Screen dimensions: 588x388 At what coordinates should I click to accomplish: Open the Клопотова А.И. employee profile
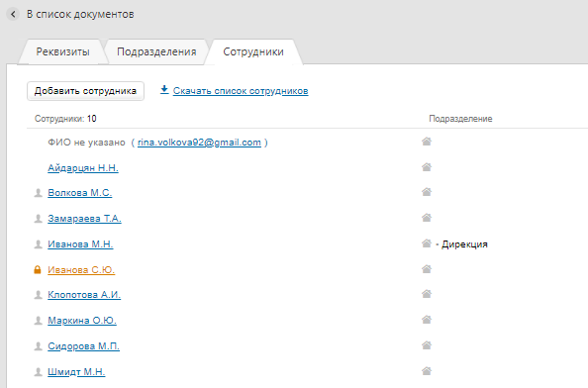[x=84, y=295]
